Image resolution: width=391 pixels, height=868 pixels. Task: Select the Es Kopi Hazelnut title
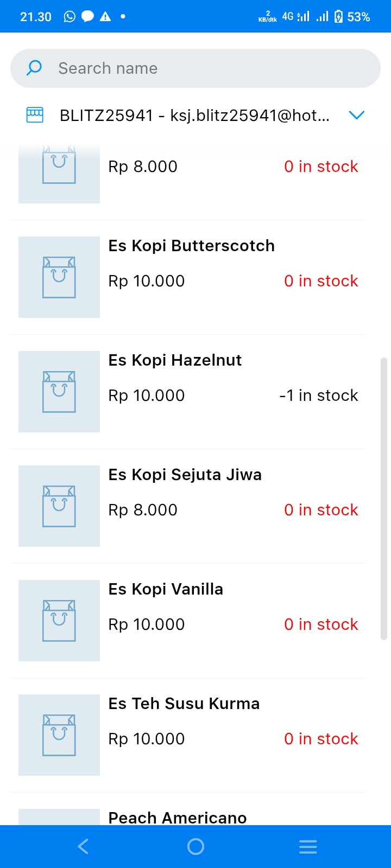click(x=175, y=360)
